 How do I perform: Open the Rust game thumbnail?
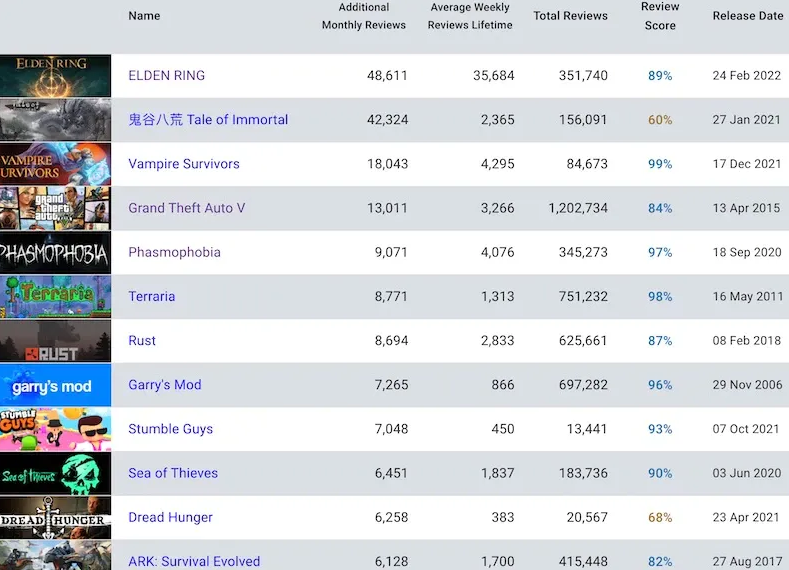(x=55, y=341)
